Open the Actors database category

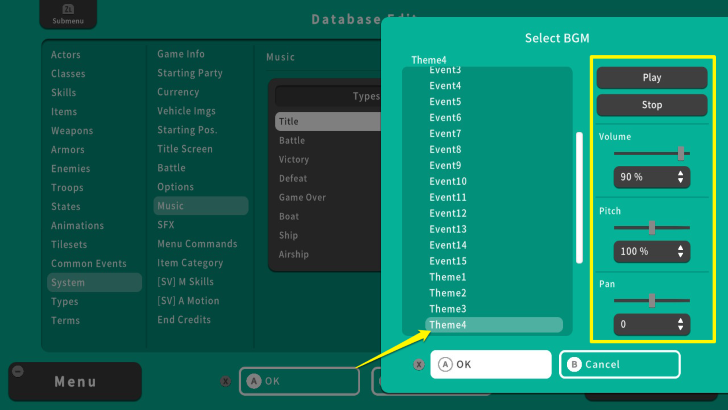66,55
